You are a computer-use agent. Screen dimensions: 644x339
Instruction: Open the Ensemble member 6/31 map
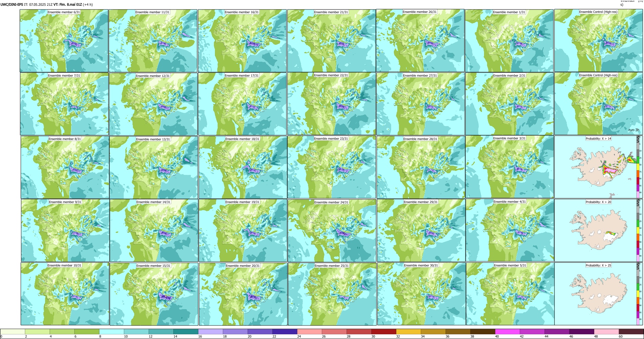pos(64,41)
